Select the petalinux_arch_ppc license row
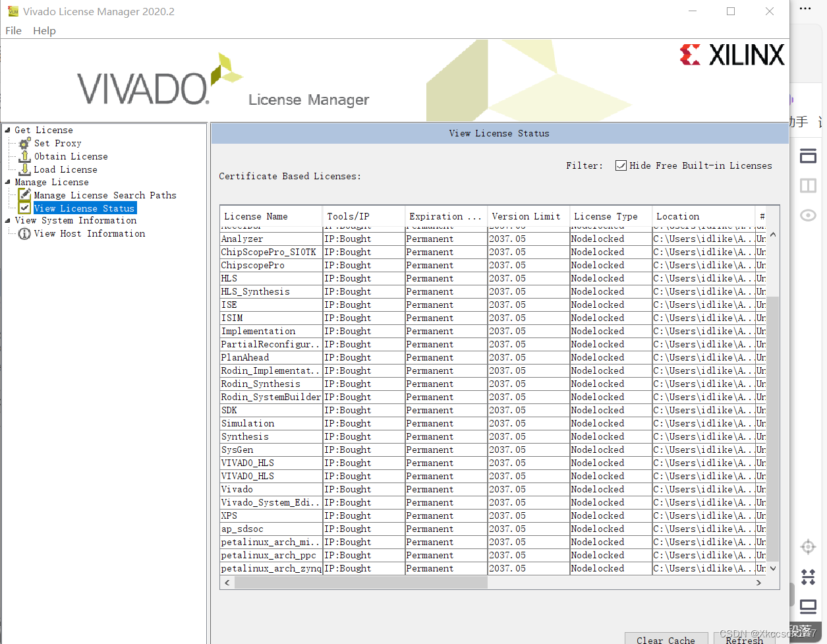Viewport: 827px width, 644px height. (493, 555)
